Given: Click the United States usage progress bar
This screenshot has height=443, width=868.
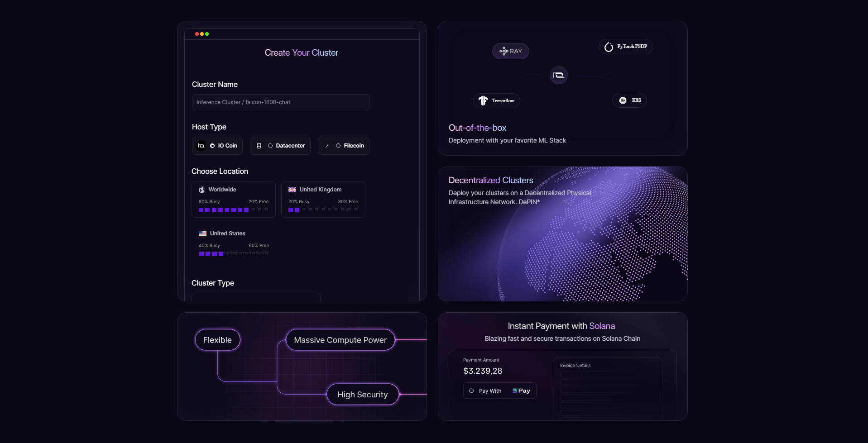Looking at the screenshot, I should pyautogui.click(x=234, y=254).
